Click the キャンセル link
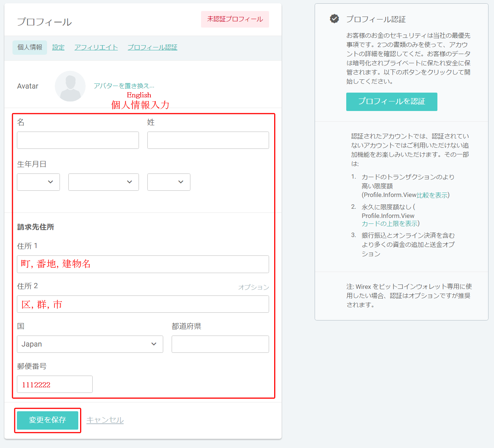This screenshot has width=494, height=448. (105, 420)
